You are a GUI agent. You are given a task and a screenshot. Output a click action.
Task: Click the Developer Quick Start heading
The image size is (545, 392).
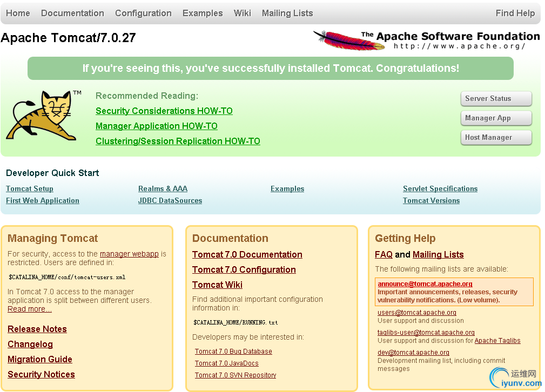point(52,173)
